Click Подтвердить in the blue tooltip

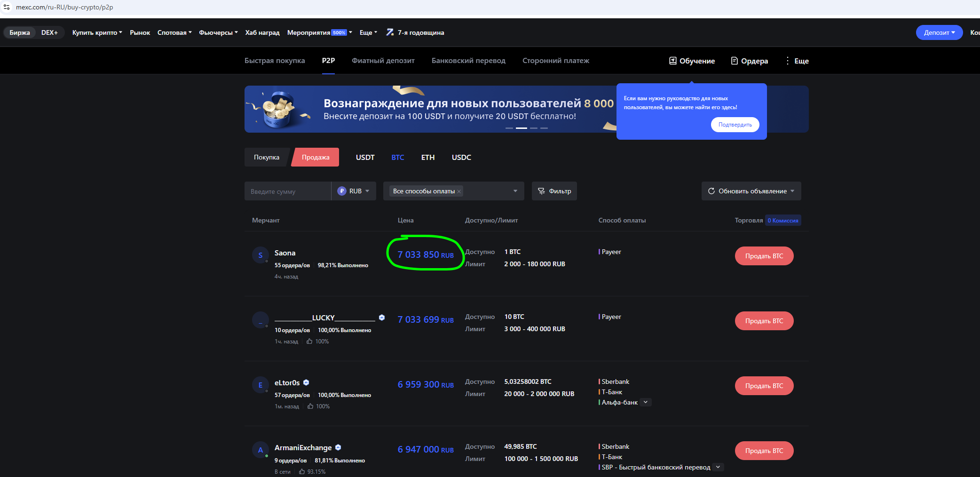(x=735, y=125)
